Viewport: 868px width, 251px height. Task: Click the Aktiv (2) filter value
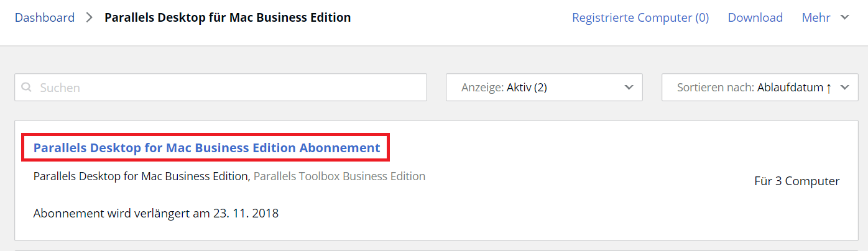coord(527,88)
